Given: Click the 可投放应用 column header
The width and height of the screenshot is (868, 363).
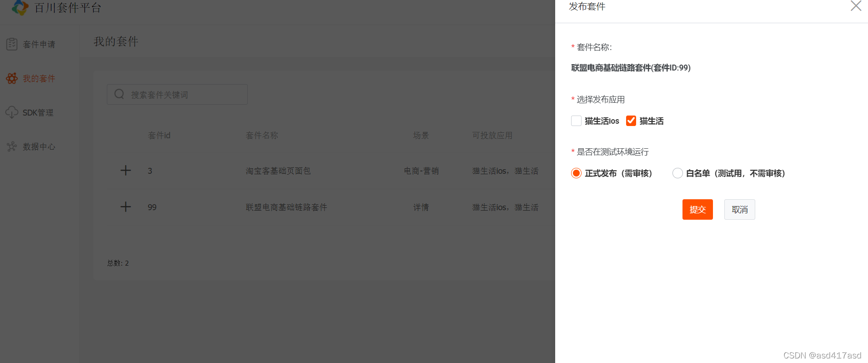Looking at the screenshot, I should pyautogui.click(x=492, y=135).
